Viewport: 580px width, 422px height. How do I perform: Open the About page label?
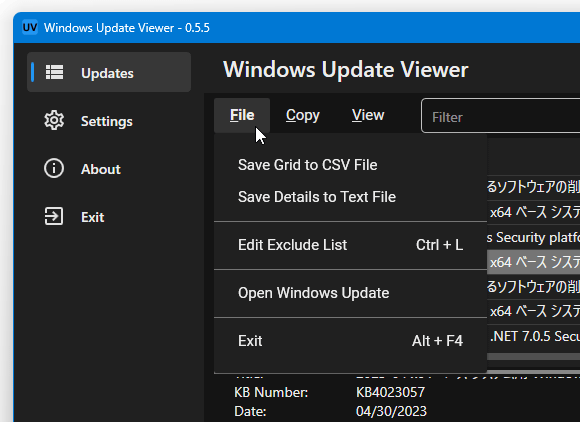point(101,169)
